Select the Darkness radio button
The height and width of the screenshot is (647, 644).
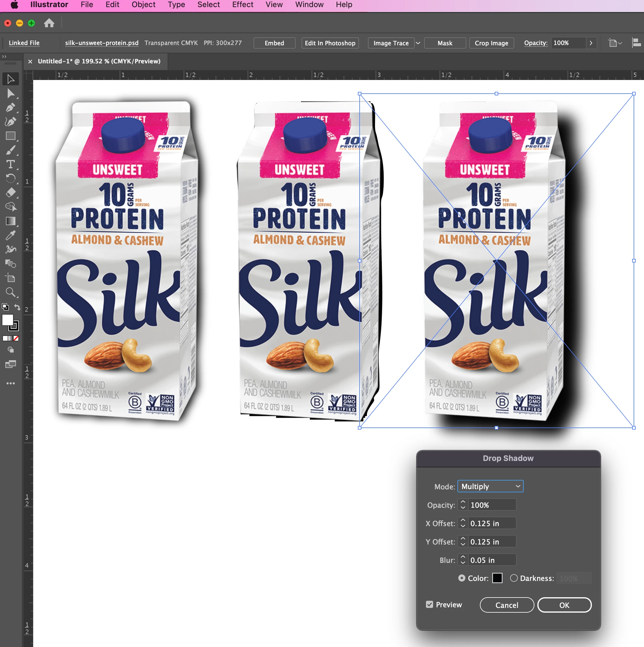coord(514,578)
